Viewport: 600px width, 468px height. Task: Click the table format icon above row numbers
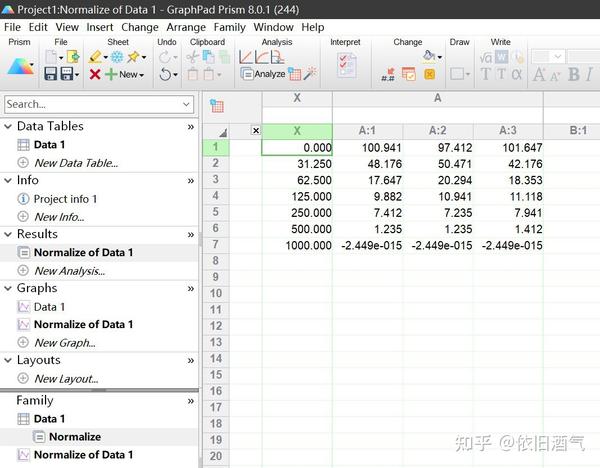pyautogui.click(x=217, y=106)
